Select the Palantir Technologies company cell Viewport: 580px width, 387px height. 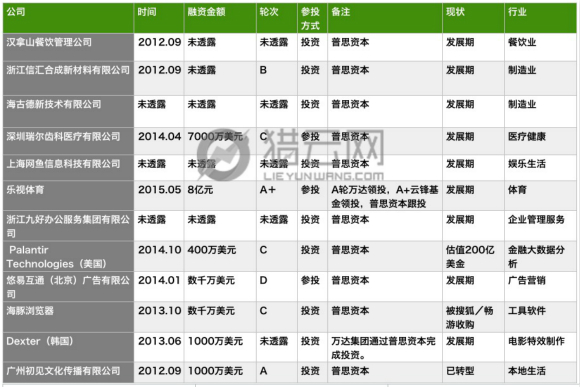68,256
